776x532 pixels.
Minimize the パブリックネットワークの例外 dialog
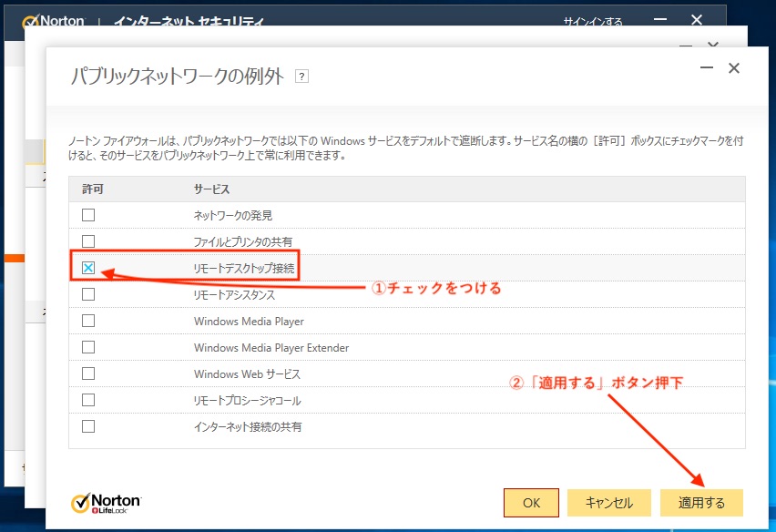(x=707, y=67)
